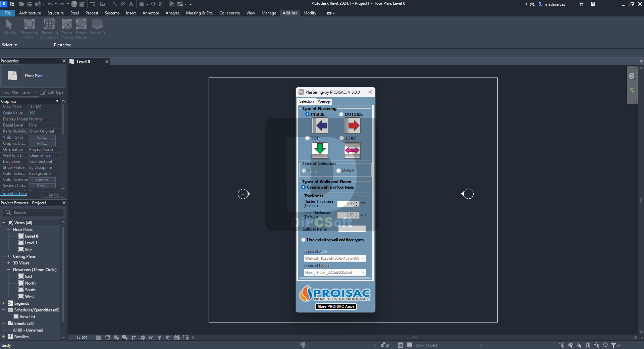Screen dimensions: 644x349
Task: Click the blue INSIDE plastering arrow icon
Action: click(x=320, y=126)
